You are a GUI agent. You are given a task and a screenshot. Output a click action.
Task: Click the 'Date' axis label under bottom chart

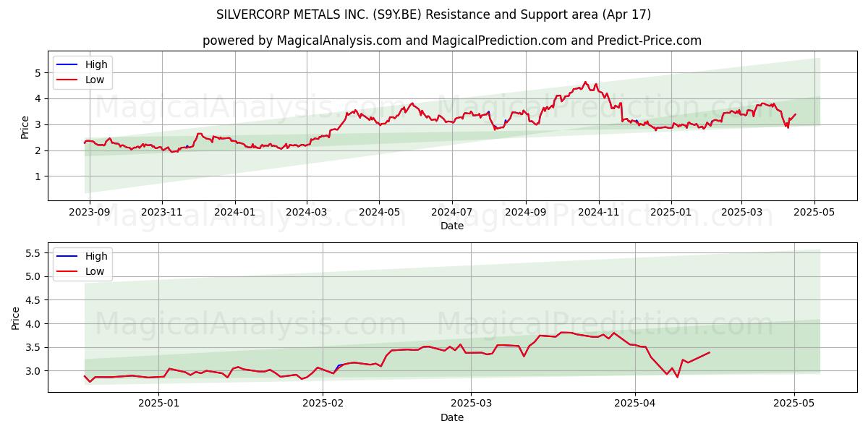coord(452,418)
